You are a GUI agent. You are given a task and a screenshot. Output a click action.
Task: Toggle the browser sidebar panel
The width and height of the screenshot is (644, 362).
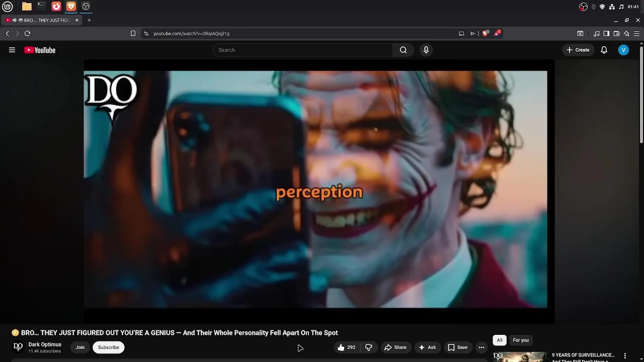tap(606, 34)
